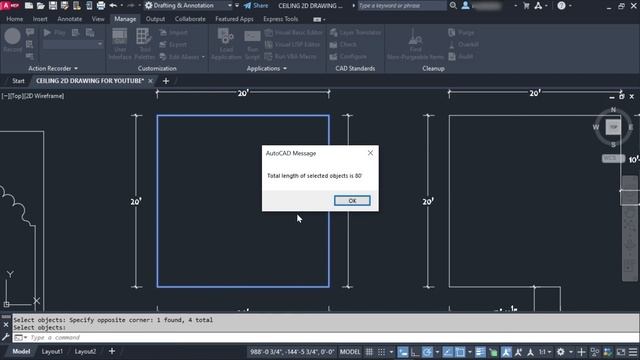Click Configure in CAD Standards panel
Image resolution: width=640 pixels, height=360 pixels.
(x=348, y=57)
